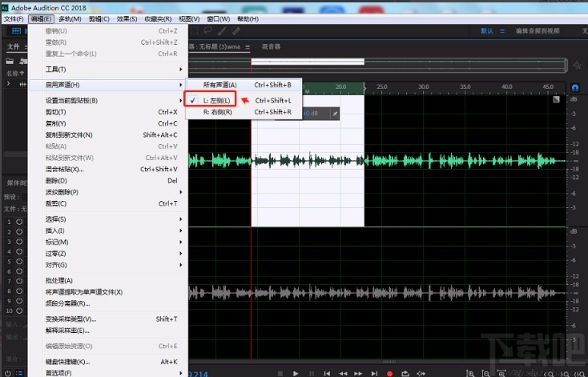The image size is (588, 377).
Task: Move playhead to previous marker
Action: point(327,373)
